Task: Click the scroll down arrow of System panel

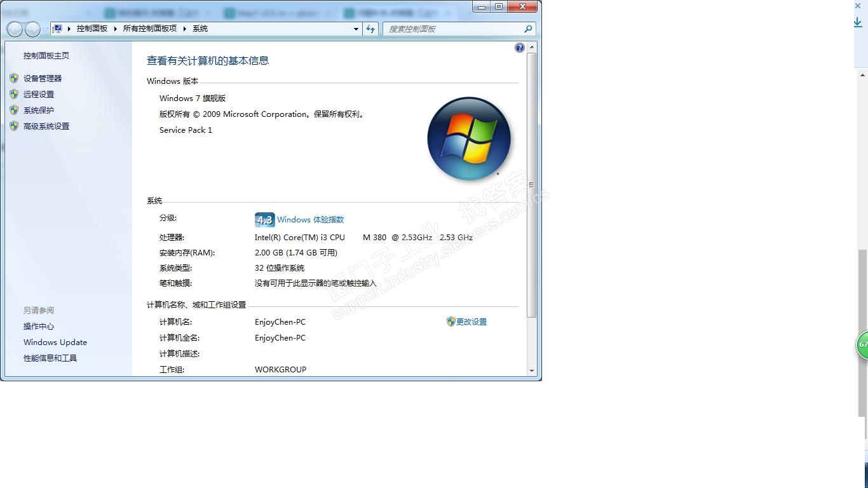Action: tap(532, 370)
